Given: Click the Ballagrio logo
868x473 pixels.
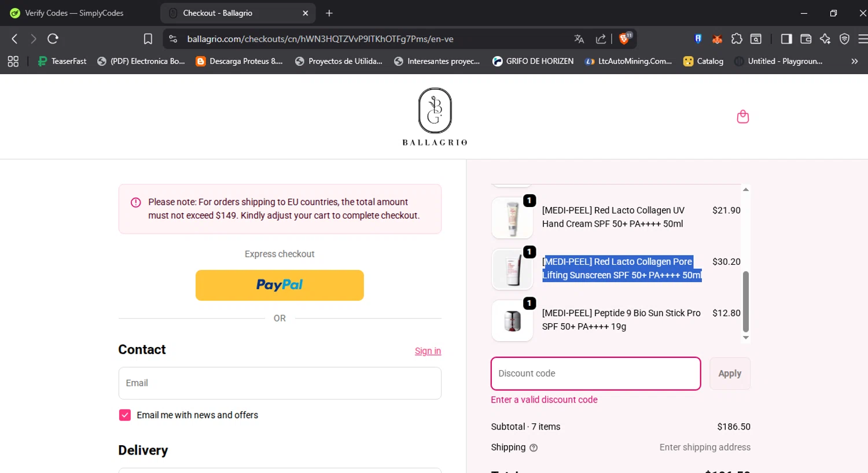Looking at the screenshot, I should 435,117.
